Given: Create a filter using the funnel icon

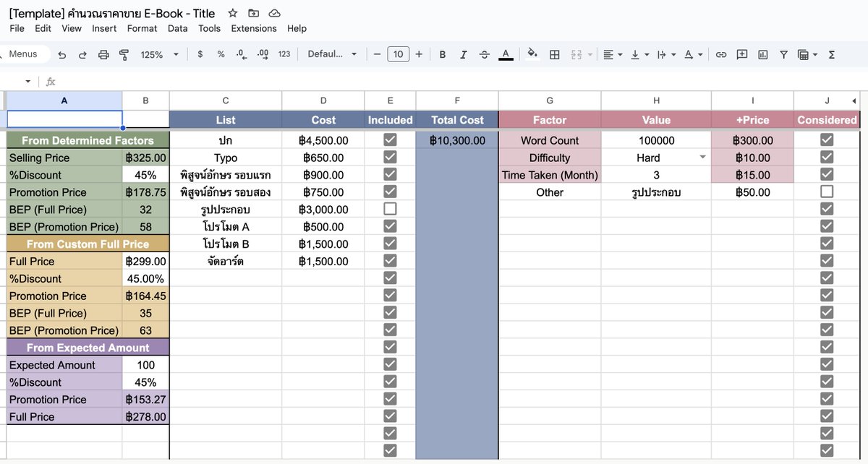Looking at the screenshot, I should 783,54.
